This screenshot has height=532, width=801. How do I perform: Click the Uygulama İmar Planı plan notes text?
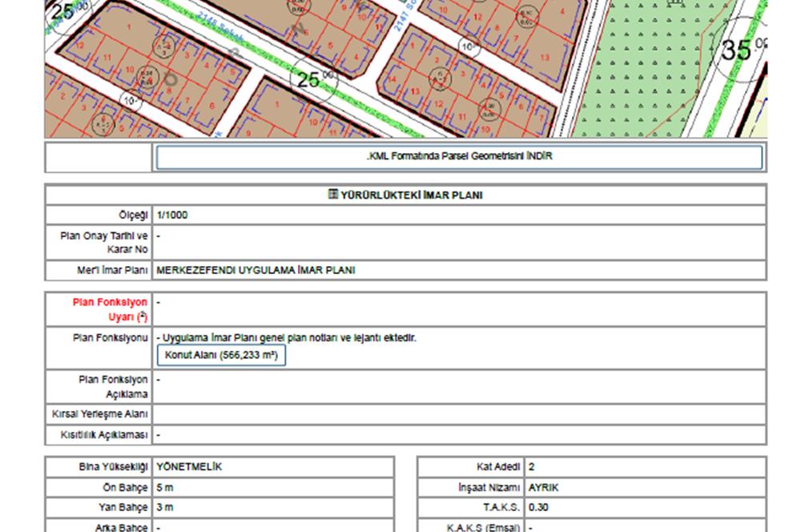coord(288,338)
